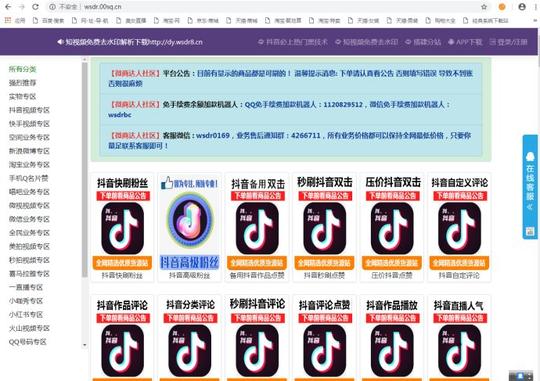The width and height of the screenshot is (540, 381).
Task: Open the browser profile avatar icon
Action: click(x=522, y=7)
